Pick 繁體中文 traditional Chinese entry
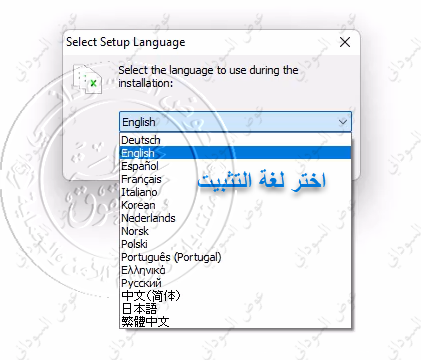This screenshot has width=421, height=360. (235, 321)
